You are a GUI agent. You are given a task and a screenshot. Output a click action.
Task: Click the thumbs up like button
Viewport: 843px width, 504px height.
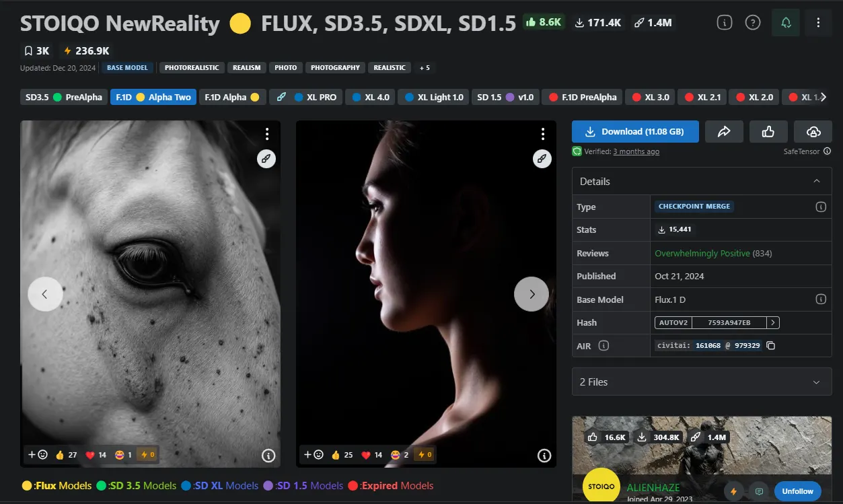pyautogui.click(x=768, y=132)
